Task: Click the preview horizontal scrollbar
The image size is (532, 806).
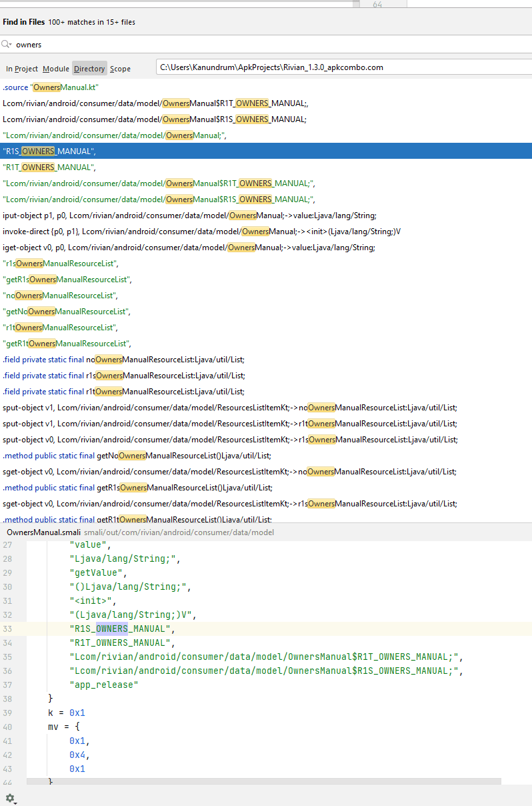Action: [x=264, y=781]
